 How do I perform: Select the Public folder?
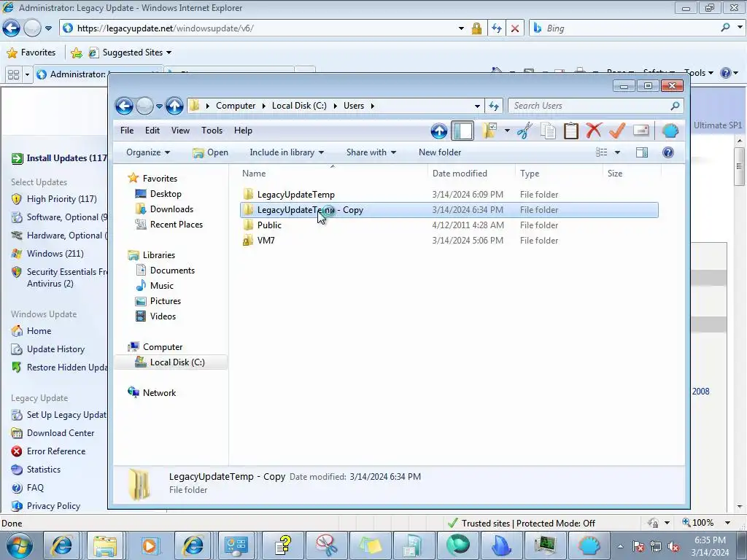(x=269, y=225)
